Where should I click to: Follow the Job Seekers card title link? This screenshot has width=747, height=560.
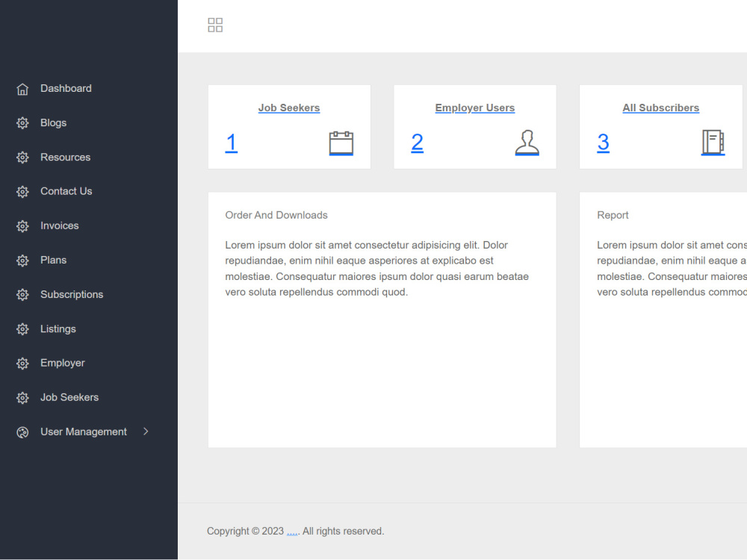(x=289, y=108)
